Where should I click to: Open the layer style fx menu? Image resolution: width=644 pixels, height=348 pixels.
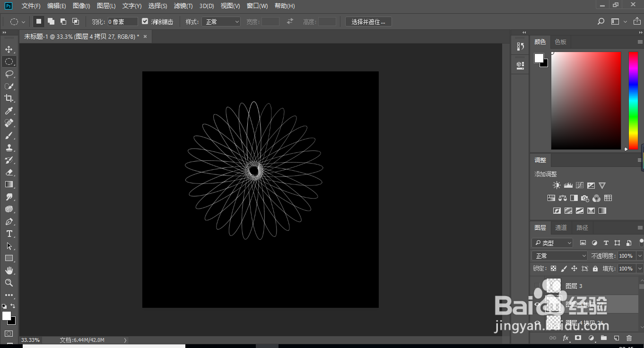point(566,338)
